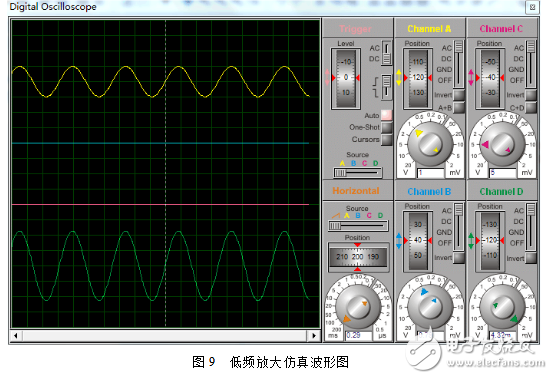Click Channel B blue position arrow icon
553x379 pixels.
point(399,240)
